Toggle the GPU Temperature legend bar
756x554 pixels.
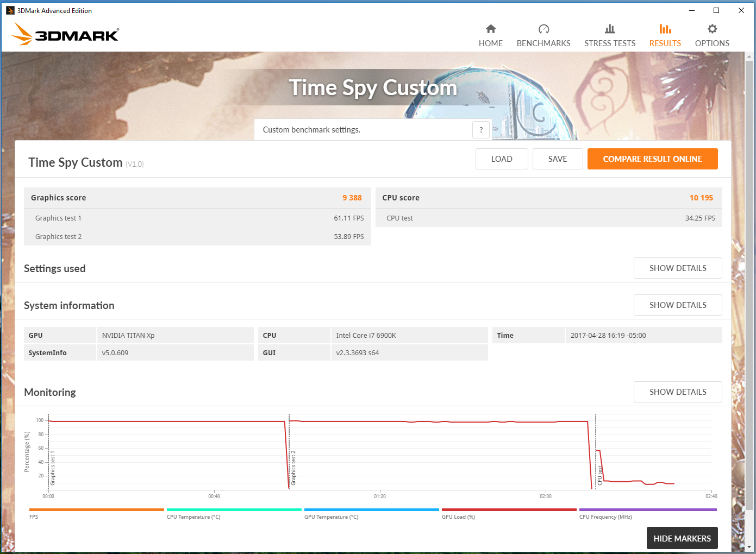372,510
